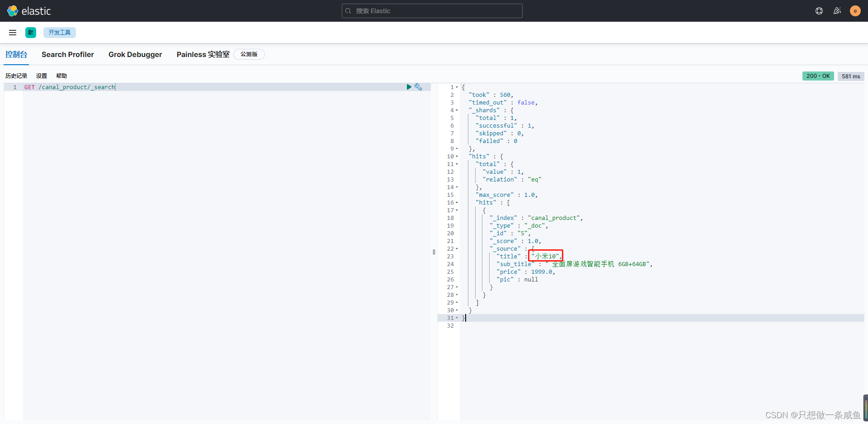Click the 搜索 Elastic search field

pyautogui.click(x=432, y=11)
